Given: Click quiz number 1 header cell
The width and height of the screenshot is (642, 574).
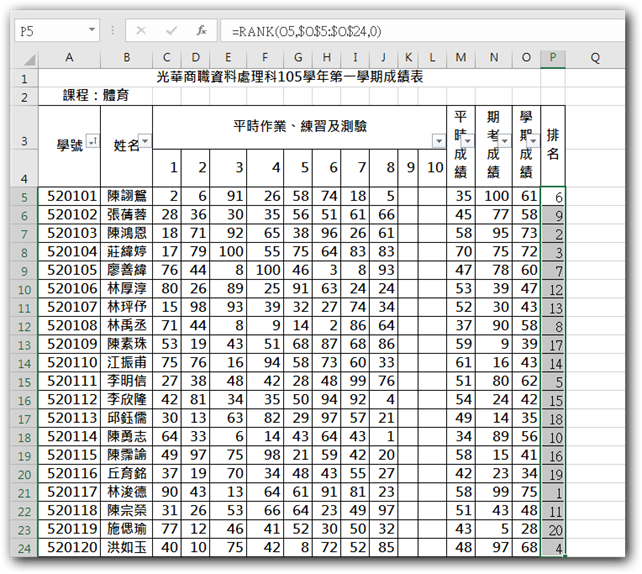Looking at the screenshot, I should [x=167, y=167].
